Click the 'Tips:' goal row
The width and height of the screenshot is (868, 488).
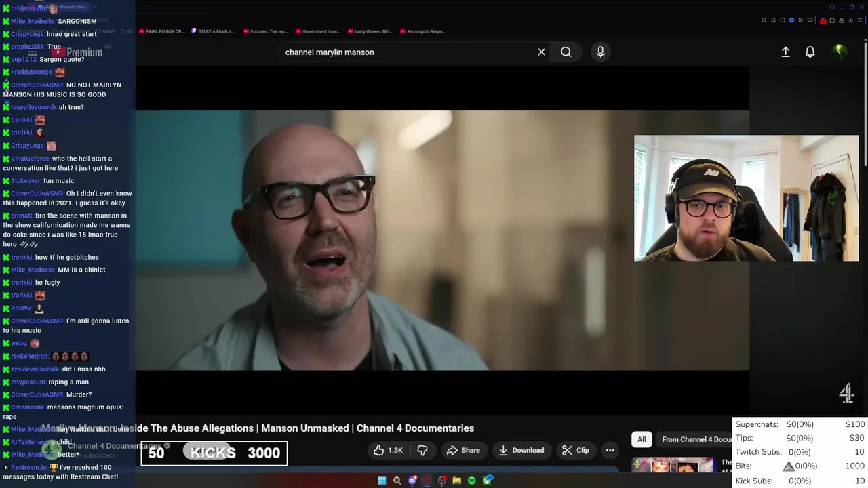[x=800, y=438]
